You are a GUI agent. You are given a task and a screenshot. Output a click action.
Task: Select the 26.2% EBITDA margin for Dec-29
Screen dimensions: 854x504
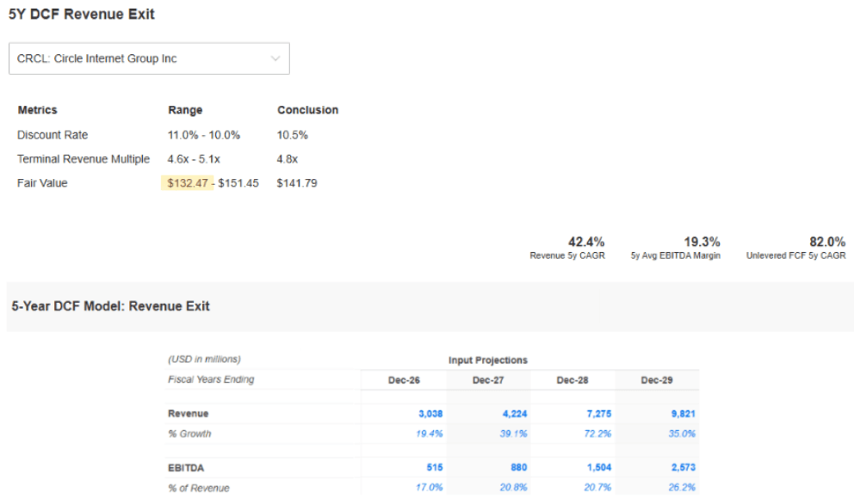(682, 487)
